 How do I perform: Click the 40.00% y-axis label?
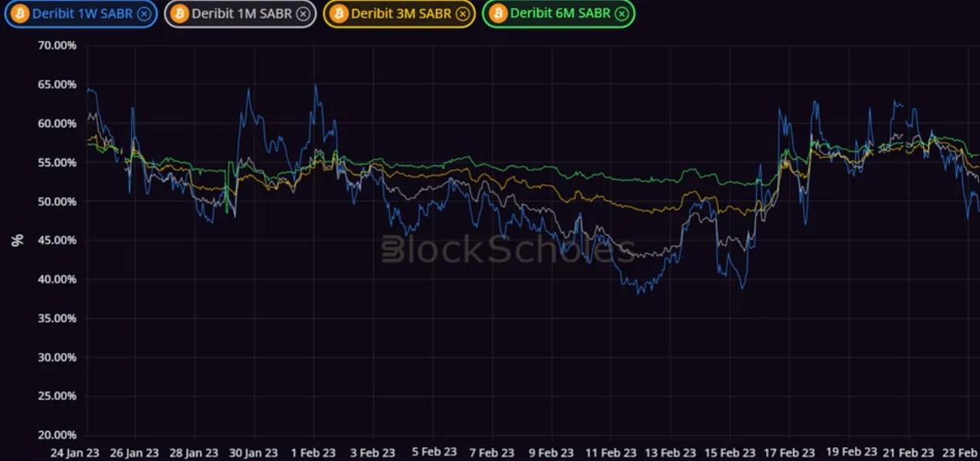57,280
